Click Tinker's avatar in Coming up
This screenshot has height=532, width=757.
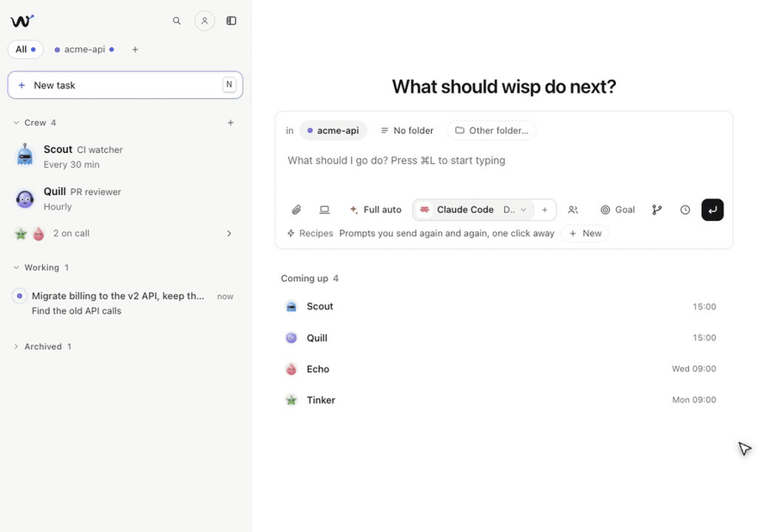[291, 400]
